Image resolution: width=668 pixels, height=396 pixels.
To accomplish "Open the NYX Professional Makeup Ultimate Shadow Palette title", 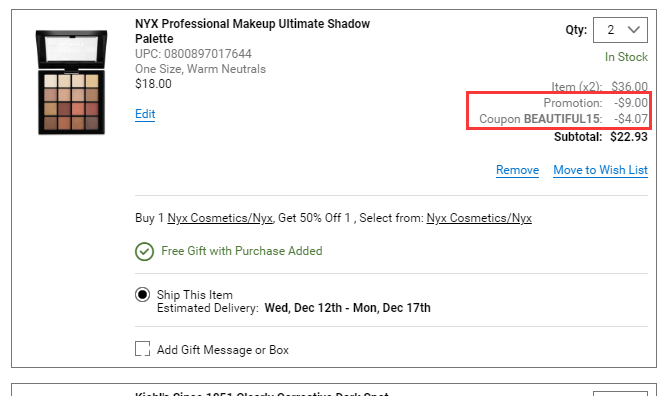I will pyautogui.click(x=252, y=31).
